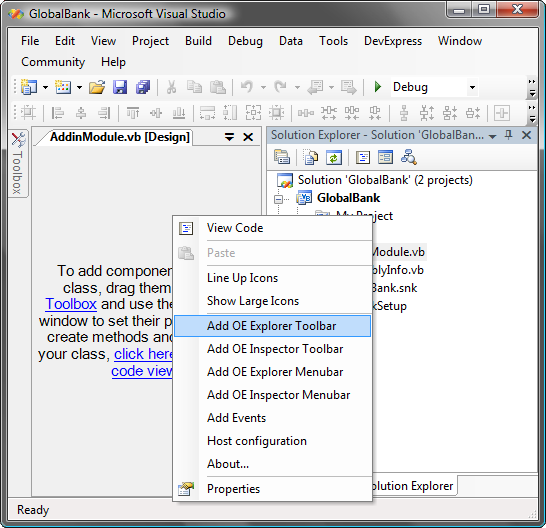Select Properties in the context menu
This screenshot has width=546, height=528.
click(x=272, y=489)
